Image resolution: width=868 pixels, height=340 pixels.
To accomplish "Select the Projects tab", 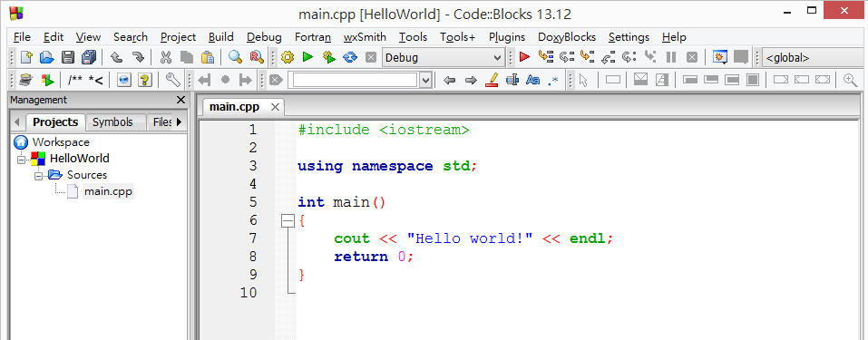I will 55,122.
